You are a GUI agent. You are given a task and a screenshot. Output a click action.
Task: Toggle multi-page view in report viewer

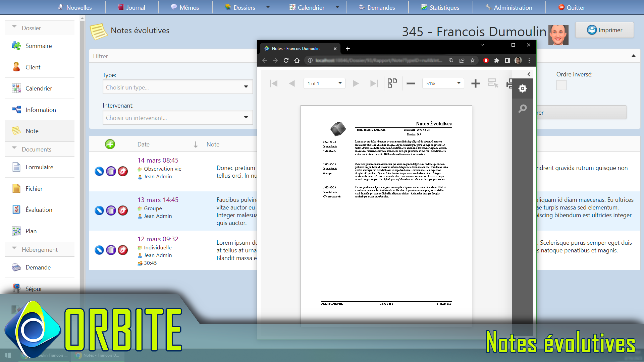(392, 83)
